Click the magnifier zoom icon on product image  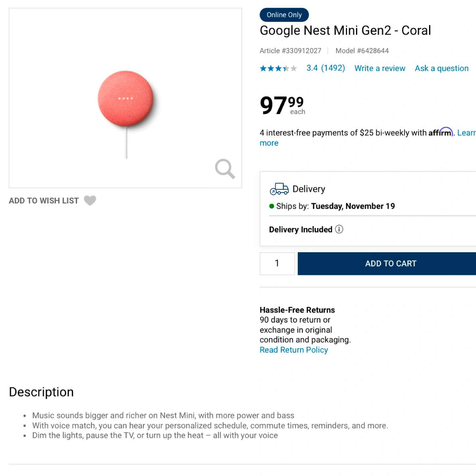coord(225,169)
